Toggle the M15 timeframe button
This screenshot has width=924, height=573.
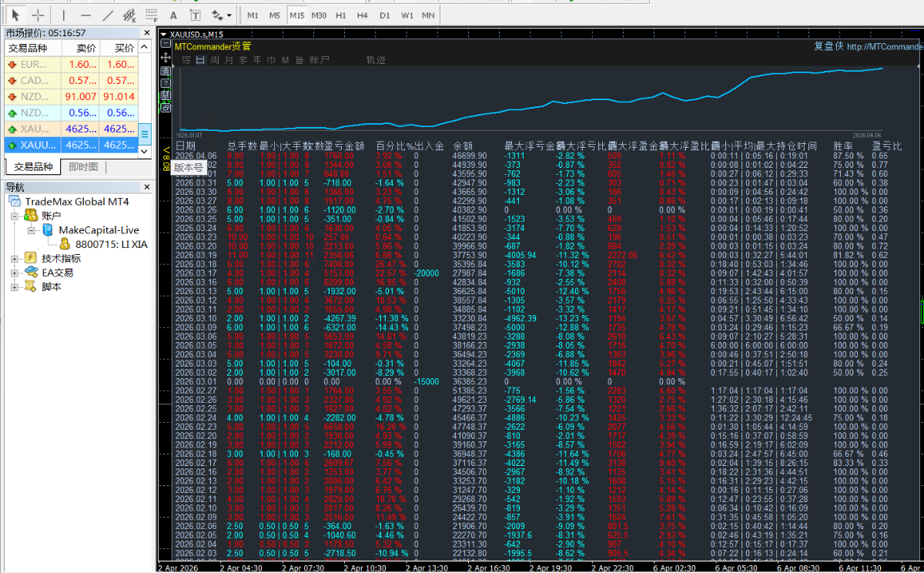[296, 15]
